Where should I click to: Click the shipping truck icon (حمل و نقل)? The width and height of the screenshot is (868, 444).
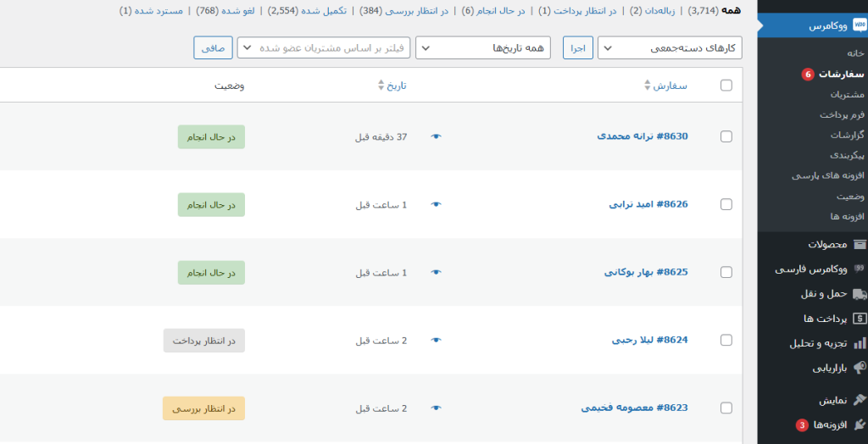click(x=859, y=294)
